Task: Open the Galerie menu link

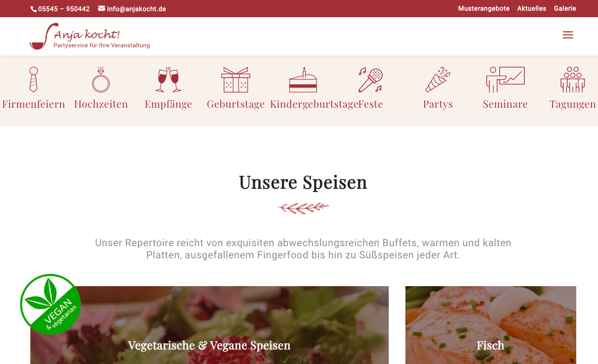Action: pos(565,9)
